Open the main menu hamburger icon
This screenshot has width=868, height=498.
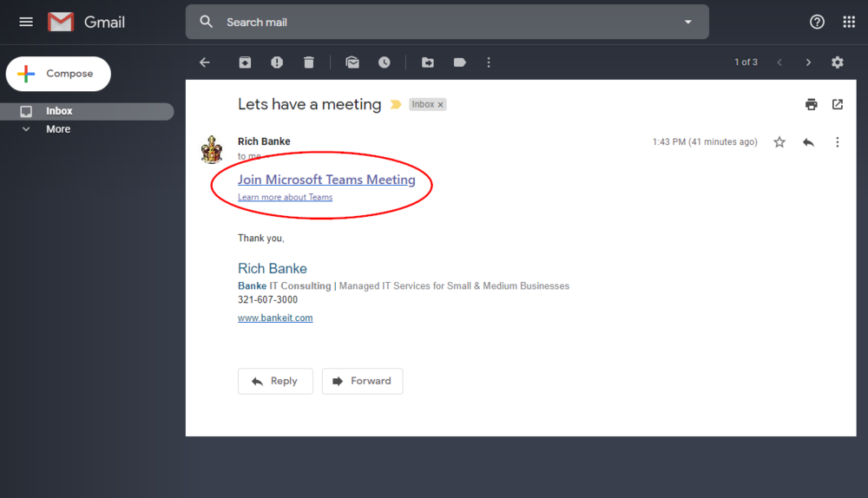[x=26, y=23]
